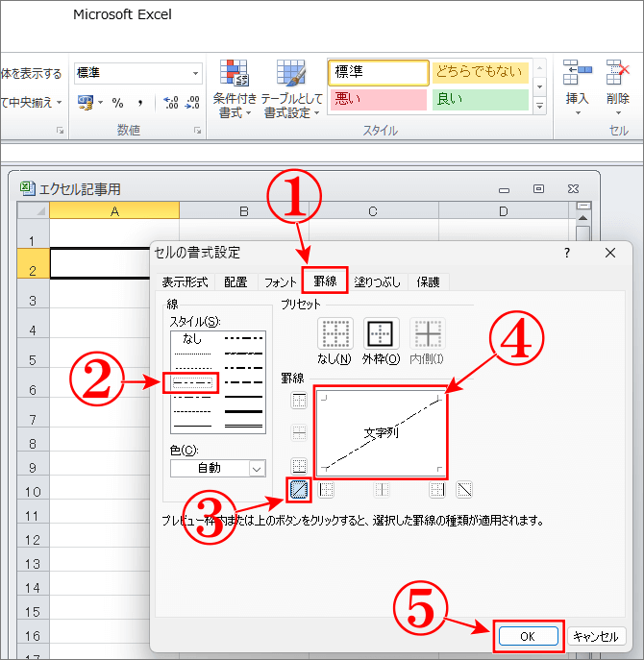Select column D header

504,210
